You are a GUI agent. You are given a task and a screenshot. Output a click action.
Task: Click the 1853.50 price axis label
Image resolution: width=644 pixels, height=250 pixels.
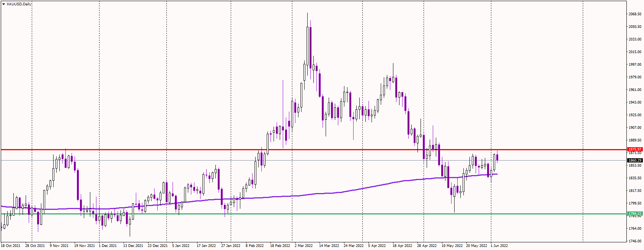pyautogui.click(x=635, y=166)
